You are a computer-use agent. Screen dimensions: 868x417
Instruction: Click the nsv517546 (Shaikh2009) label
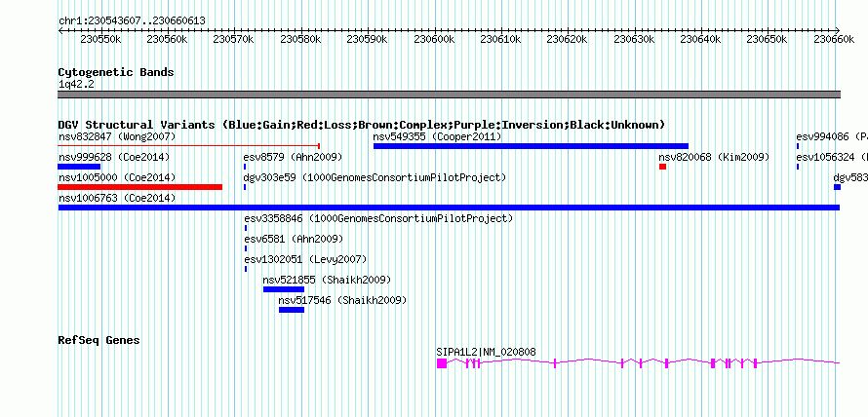point(342,300)
